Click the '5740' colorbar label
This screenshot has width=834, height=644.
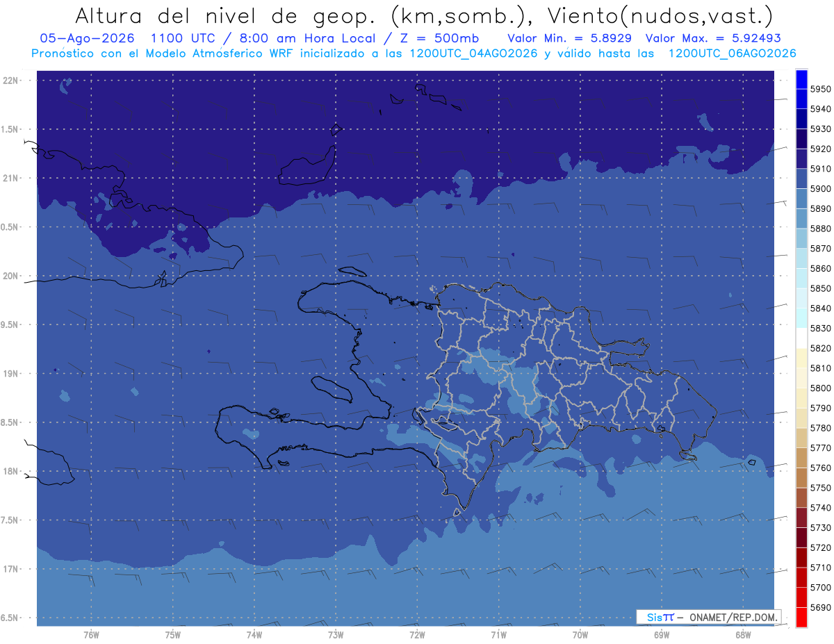[821, 508]
